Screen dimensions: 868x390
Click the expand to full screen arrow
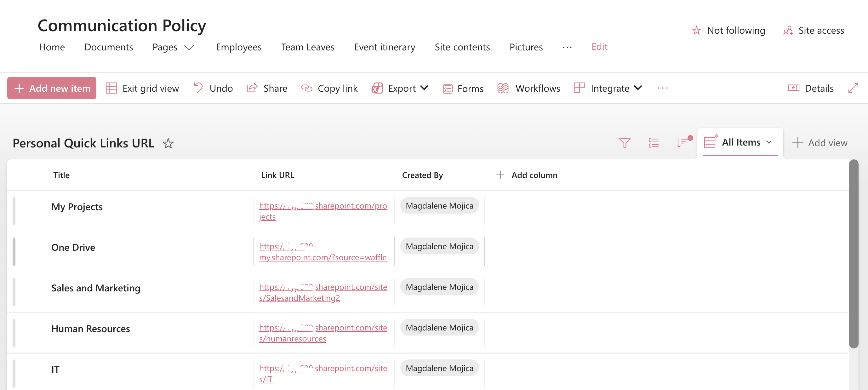point(853,88)
